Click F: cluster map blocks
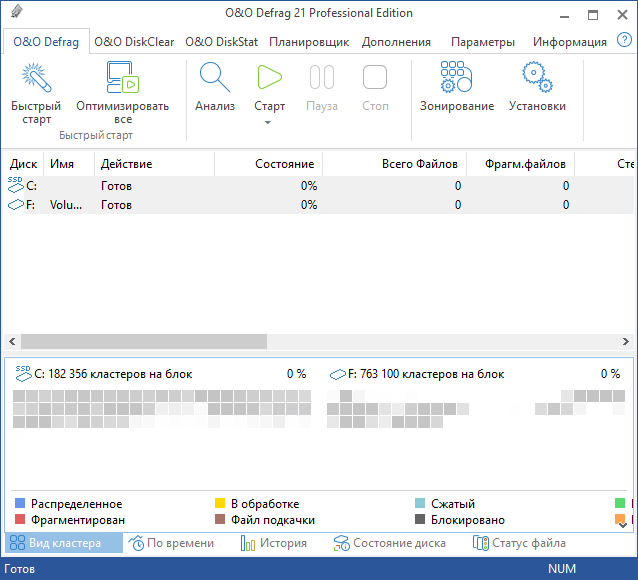The height and width of the screenshot is (580, 638). coord(476,409)
